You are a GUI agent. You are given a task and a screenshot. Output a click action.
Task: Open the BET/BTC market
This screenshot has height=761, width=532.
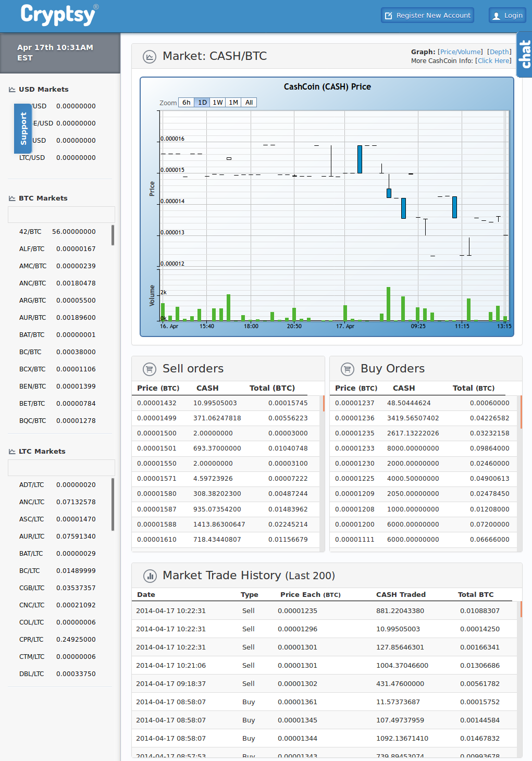[x=57, y=404]
